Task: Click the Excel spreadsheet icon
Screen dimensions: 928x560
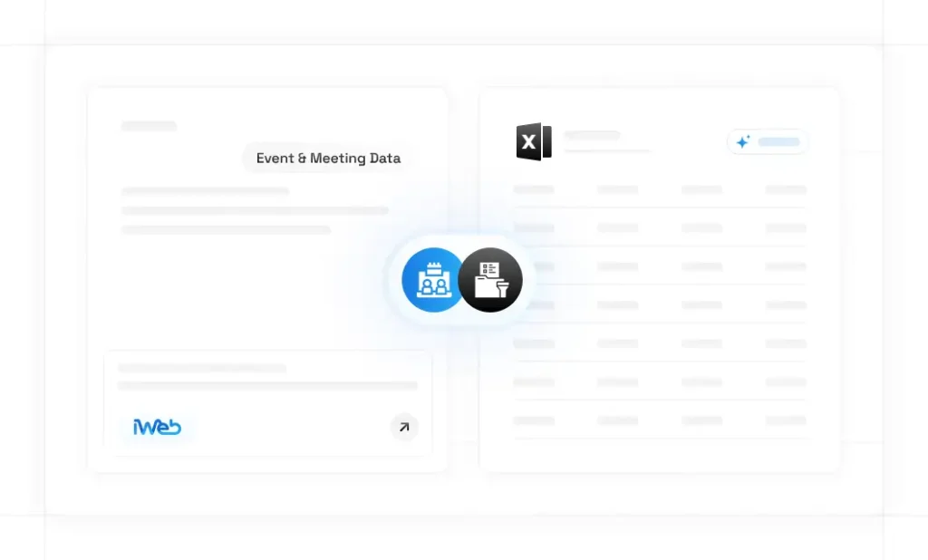Action: point(534,141)
